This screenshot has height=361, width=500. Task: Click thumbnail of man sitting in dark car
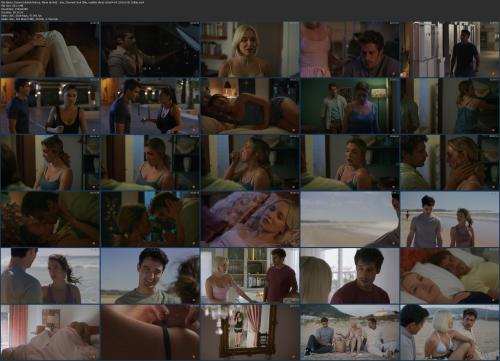click(150, 49)
